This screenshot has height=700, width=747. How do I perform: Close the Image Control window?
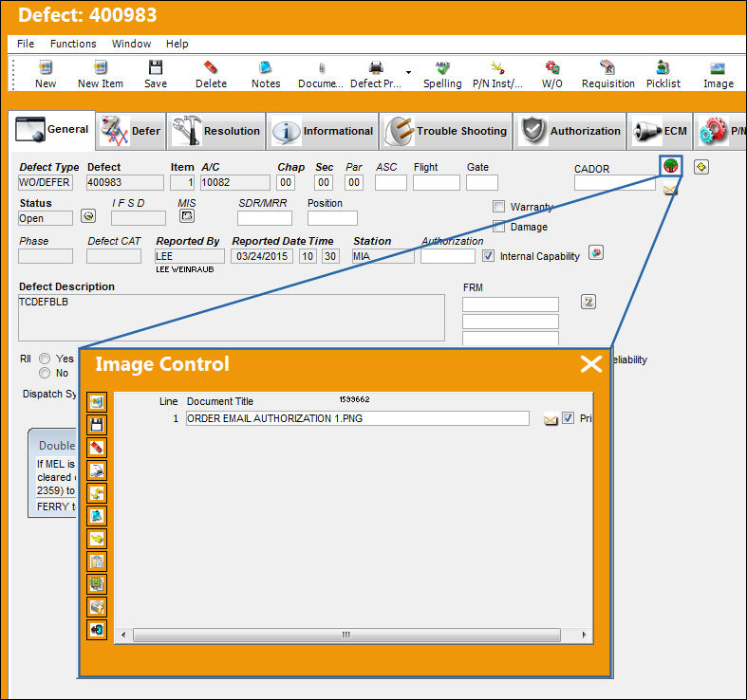pyautogui.click(x=590, y=364)
